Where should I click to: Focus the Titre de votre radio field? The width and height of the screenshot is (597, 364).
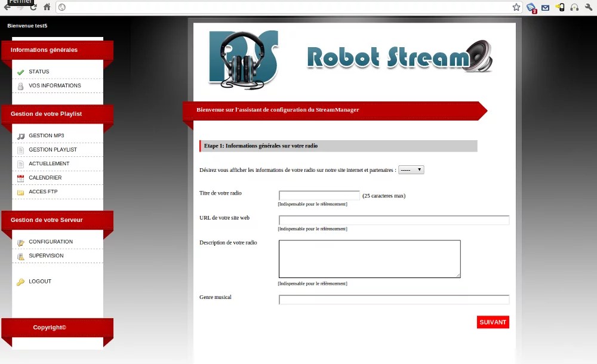click(x=319, y=195)
